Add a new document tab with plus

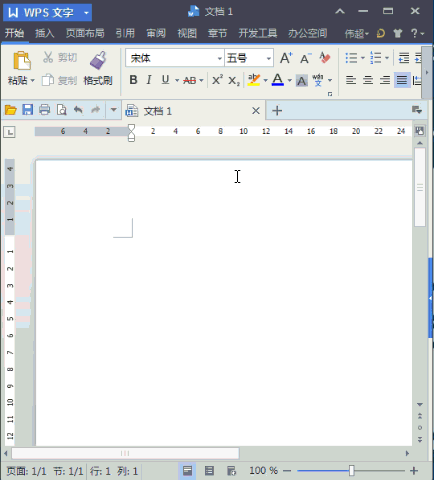(277, 110)
